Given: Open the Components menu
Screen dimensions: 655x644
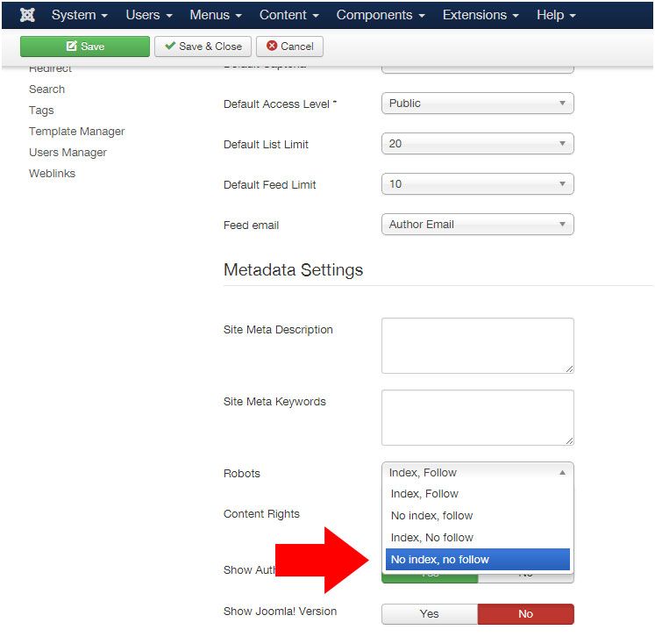Looking at the screenshot, I should click(x=381, y=15).
